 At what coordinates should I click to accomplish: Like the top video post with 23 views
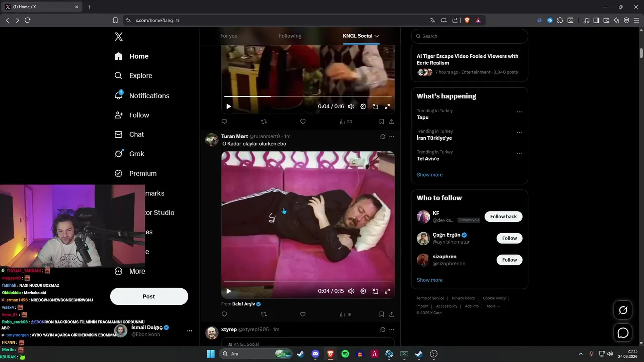[x=303, y=121]
